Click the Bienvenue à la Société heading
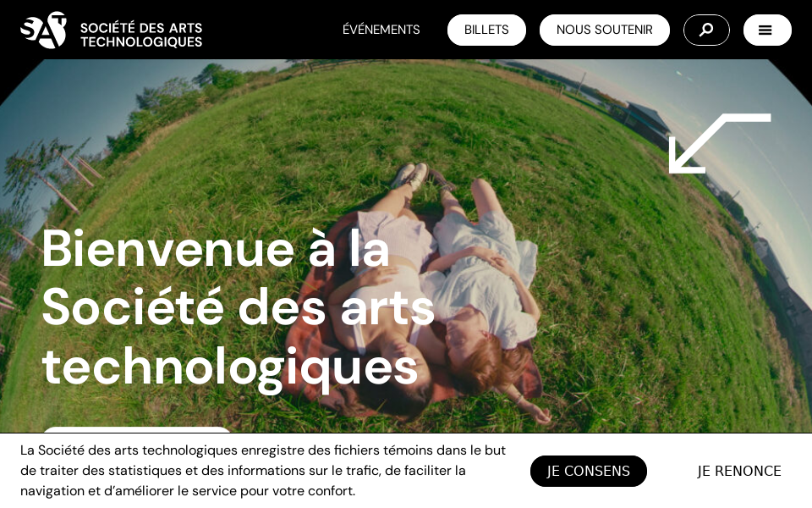The image size is (812, 508). click(239, 308)
